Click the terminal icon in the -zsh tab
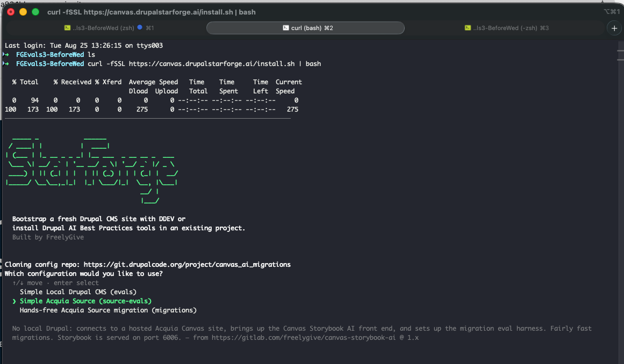Screen dimensions: 624x364 (x=468, y=28)
